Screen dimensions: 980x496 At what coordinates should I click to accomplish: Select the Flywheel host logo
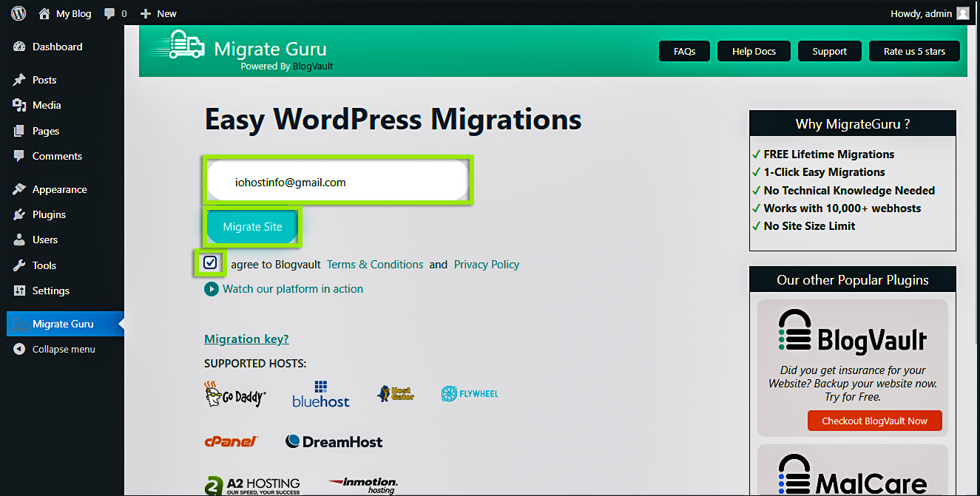[469, 393]
